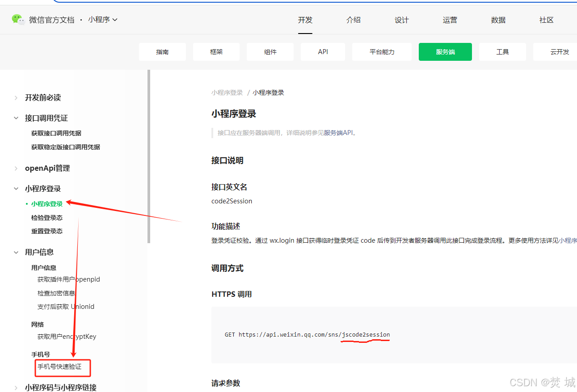Collapse the 用户信息 section chevron
The width and height of the screenshot is (577, 392).
[16, 252]
